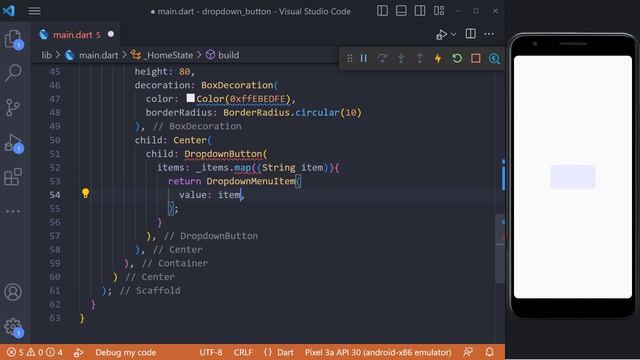Restart the debug session
This screenshot has height=360, width=640.
coord(457,58)
